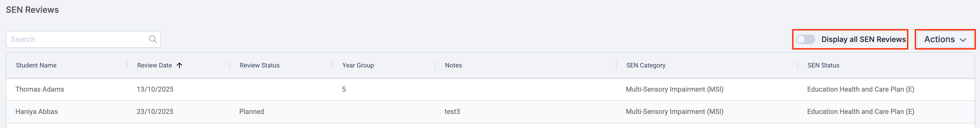Viewport: 980px width, 128px height.
Task: Click in the Search field
Action: coord(76,39)
